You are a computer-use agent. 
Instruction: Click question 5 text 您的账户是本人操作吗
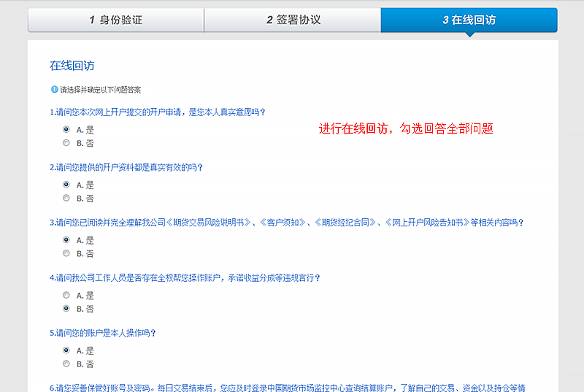pyautogui.click(x=102, y=333)
